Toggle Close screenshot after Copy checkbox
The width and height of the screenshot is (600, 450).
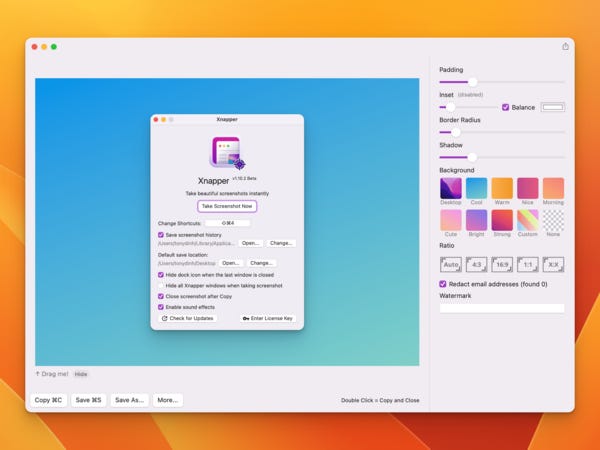coord(161,296)
